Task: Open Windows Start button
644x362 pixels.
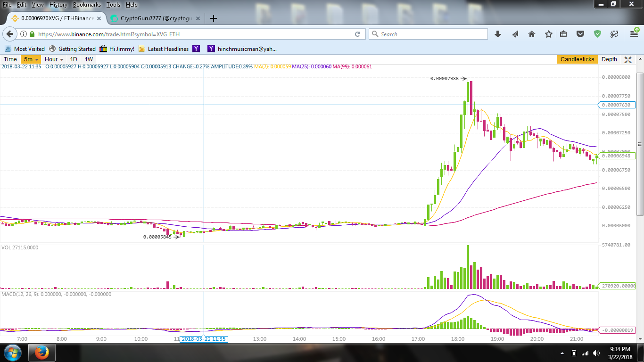Action: pyautogui.click(x=12, y=353)
